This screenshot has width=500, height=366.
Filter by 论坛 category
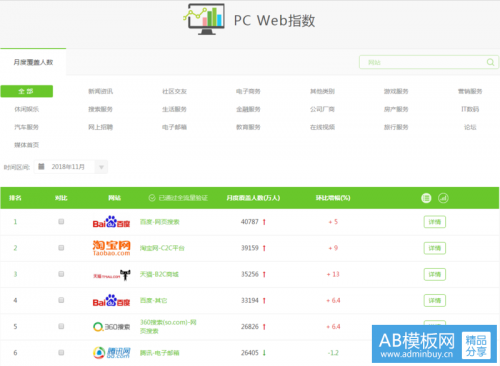(470, 127)
